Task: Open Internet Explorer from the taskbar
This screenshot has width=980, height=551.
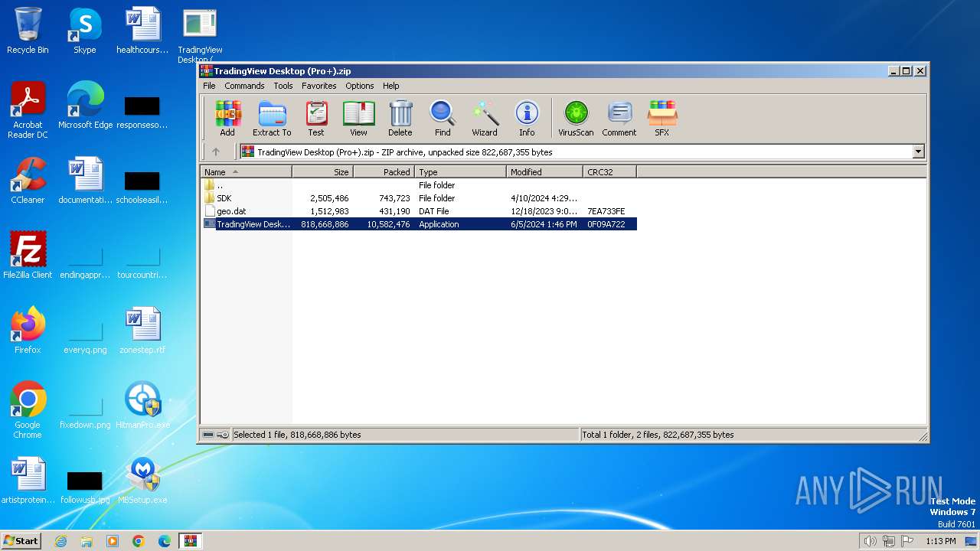Action: pos(60,541)
